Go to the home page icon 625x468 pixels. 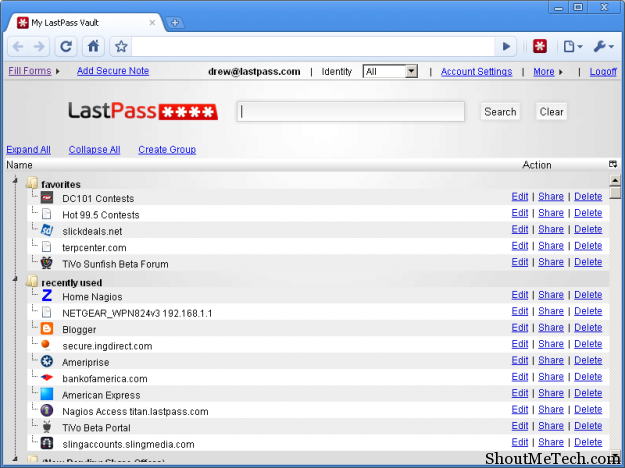tap(93, 47)
